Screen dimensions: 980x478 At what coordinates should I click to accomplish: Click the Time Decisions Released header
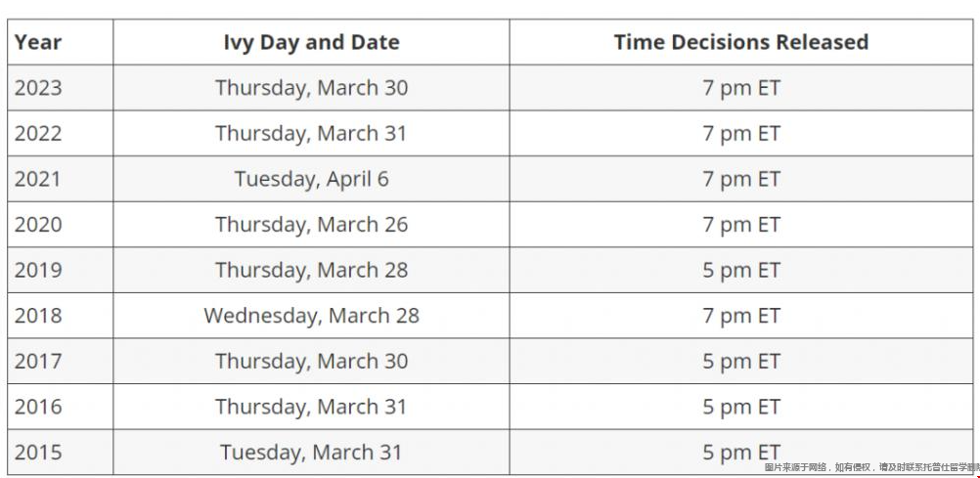coord(741,42)
